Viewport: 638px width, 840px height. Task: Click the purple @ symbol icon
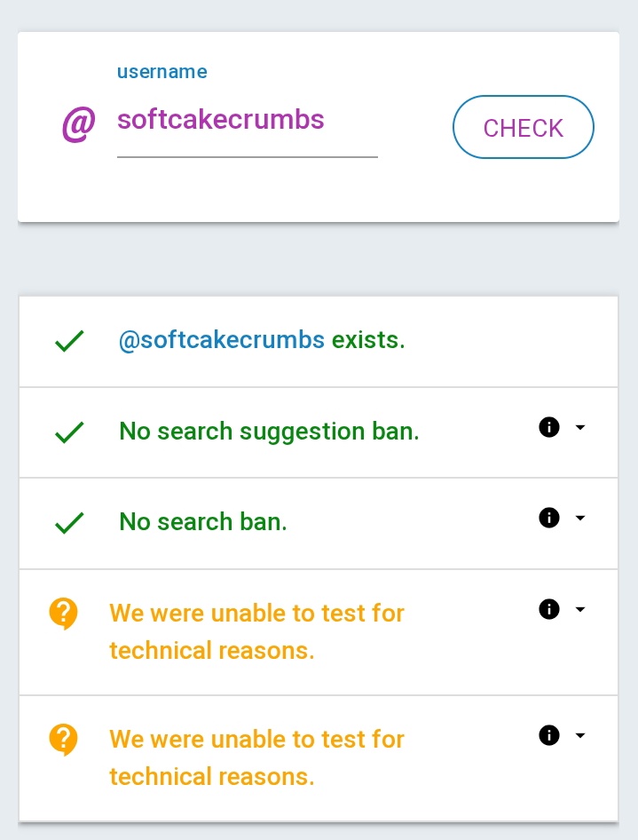click(79, 124)
